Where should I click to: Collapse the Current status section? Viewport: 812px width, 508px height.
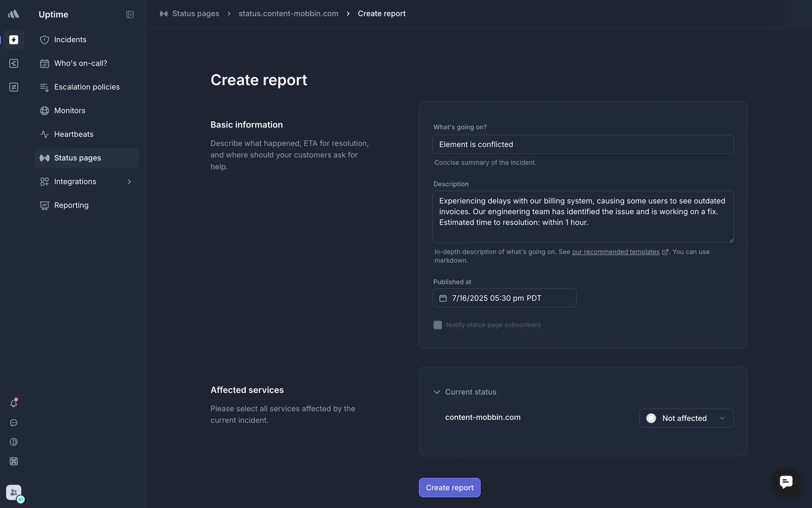pos(437,392)
